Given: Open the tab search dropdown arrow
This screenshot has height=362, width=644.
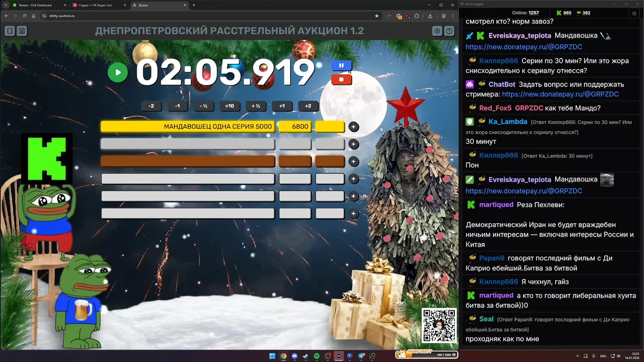Looking at the screenshot, I should 5,5.
